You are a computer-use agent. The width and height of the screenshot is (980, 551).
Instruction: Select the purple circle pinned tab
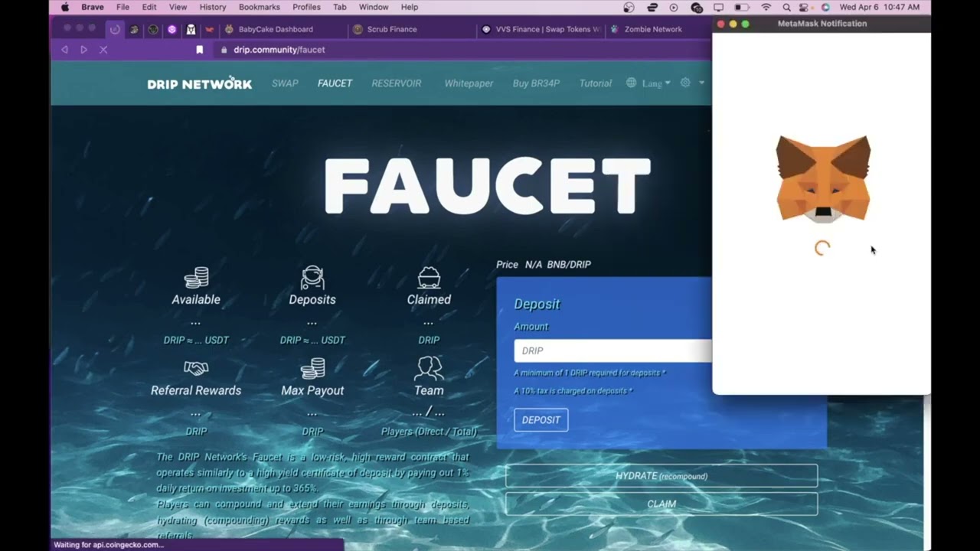click(172, 29)
